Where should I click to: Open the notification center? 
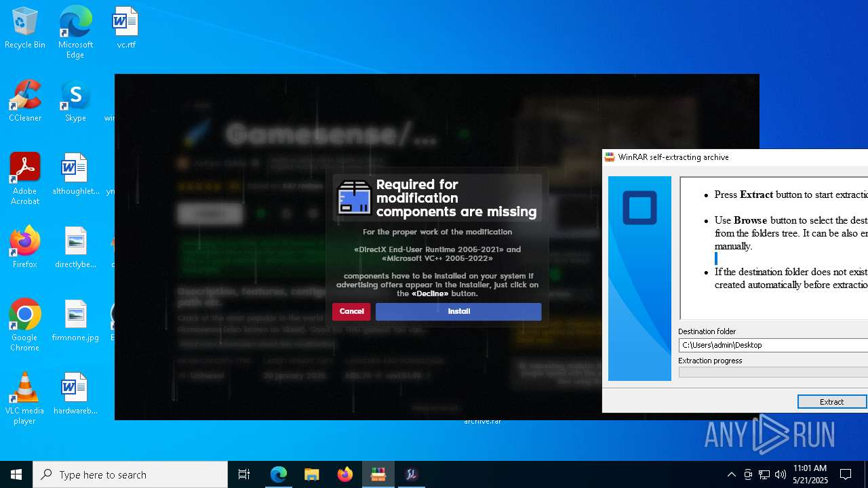[x=846, y=474]
